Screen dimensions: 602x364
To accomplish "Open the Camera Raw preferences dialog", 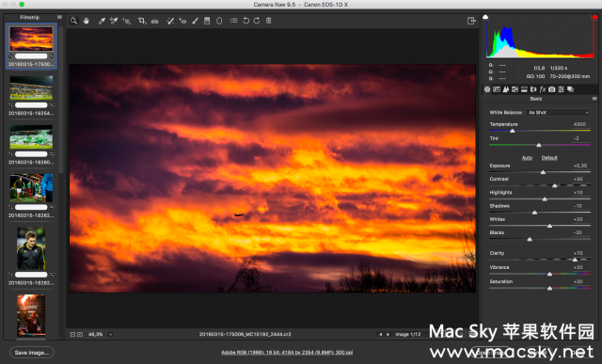I will click(233, 21).
